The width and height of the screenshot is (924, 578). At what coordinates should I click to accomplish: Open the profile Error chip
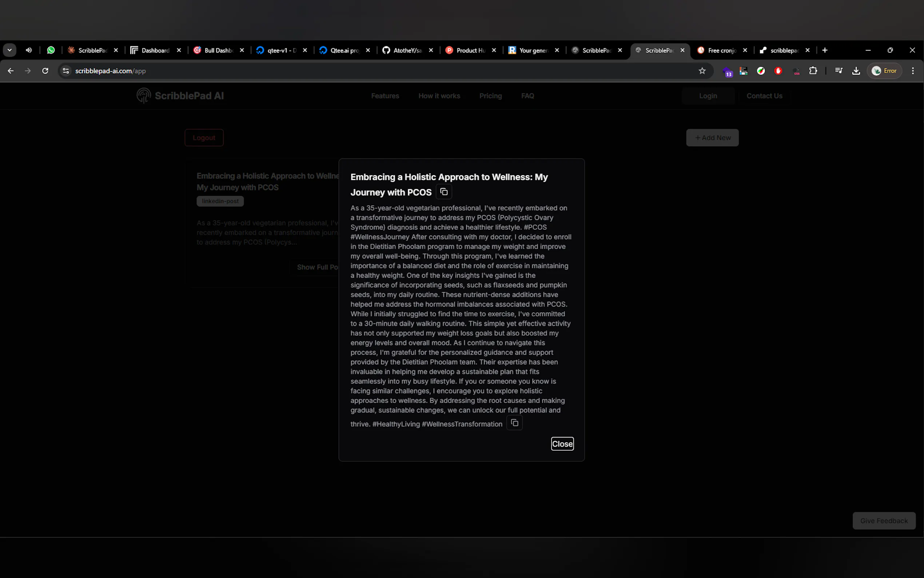pyautogui.click(x=884, y=71)
